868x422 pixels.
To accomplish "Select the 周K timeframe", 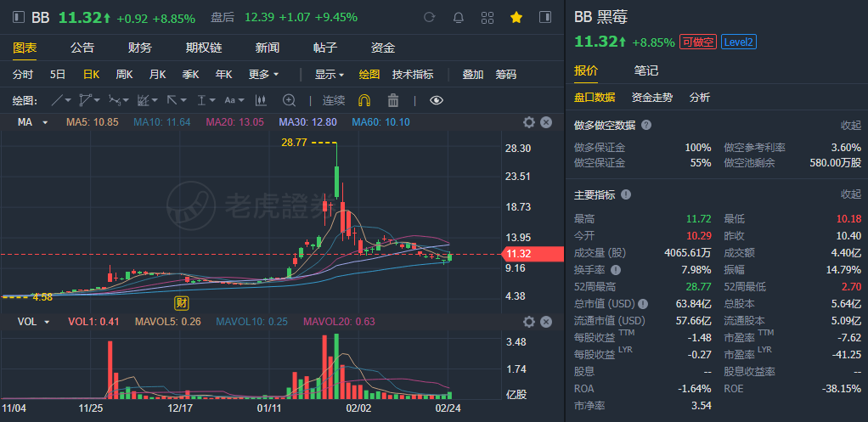I will pyautogui.click(x=124, y=74).
